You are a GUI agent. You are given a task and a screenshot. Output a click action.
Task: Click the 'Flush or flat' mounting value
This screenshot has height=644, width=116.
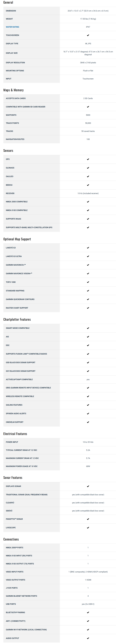pos(88,71)
